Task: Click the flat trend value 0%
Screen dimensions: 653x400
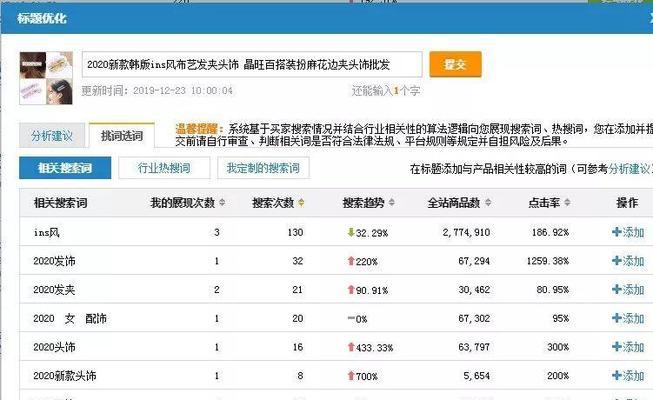Action: [357, 319]
